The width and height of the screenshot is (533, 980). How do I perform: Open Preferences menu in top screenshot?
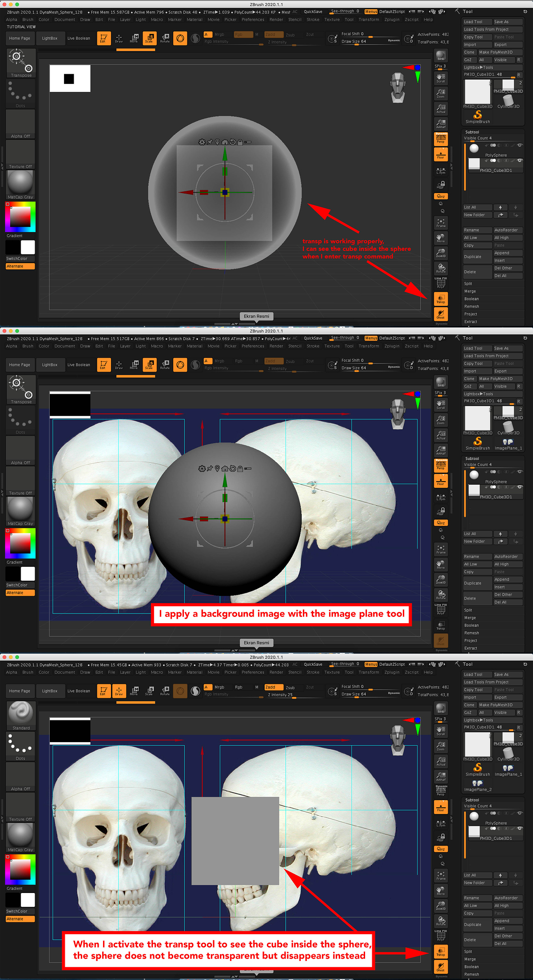pos(253,20)
